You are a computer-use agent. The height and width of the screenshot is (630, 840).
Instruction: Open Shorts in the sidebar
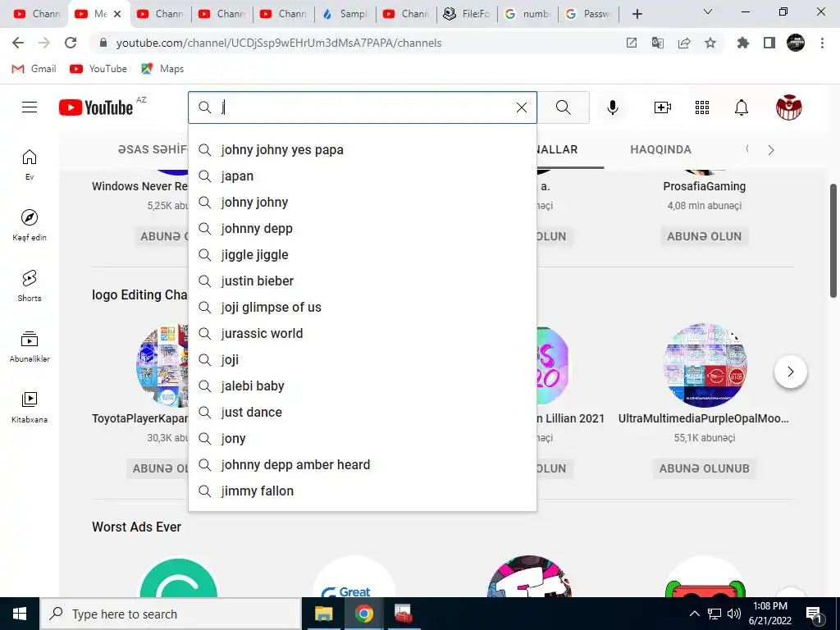pyautogui.click(x=30, y=286)
